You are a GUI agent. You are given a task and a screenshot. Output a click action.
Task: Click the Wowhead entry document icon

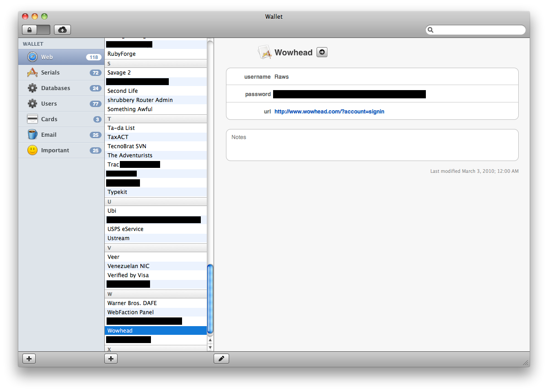tap(264, 52)
